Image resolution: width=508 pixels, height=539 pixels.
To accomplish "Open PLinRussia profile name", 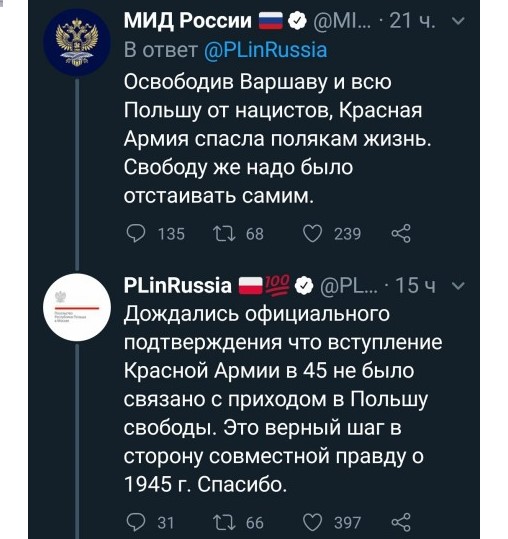I will click(x=178, y=285).
